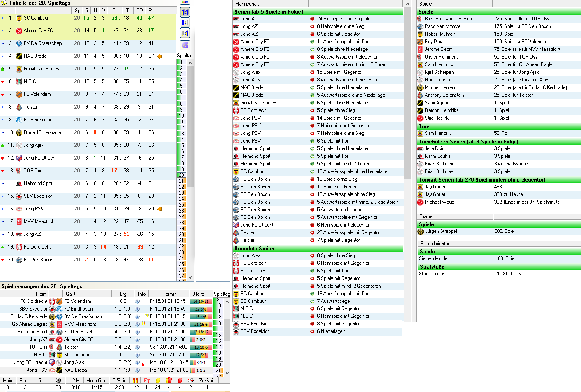Sort the league table by the P+ column

point(151,10)
